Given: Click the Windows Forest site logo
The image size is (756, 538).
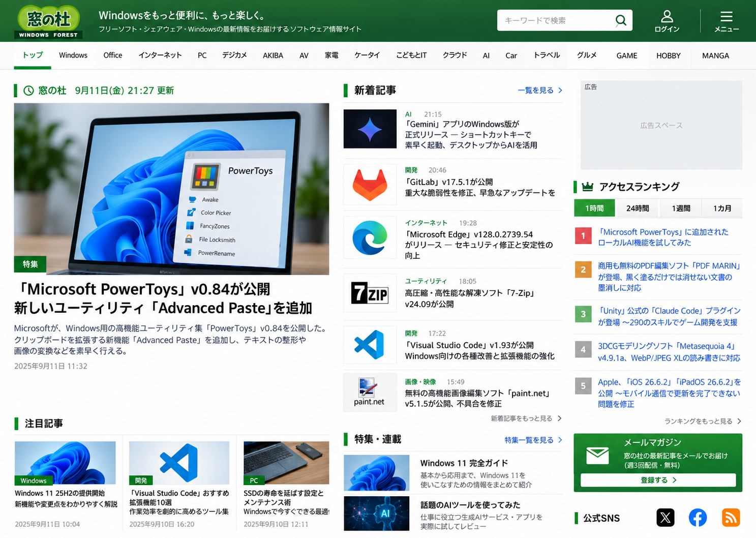Looking at the screenshot, I should coord(49,22).
